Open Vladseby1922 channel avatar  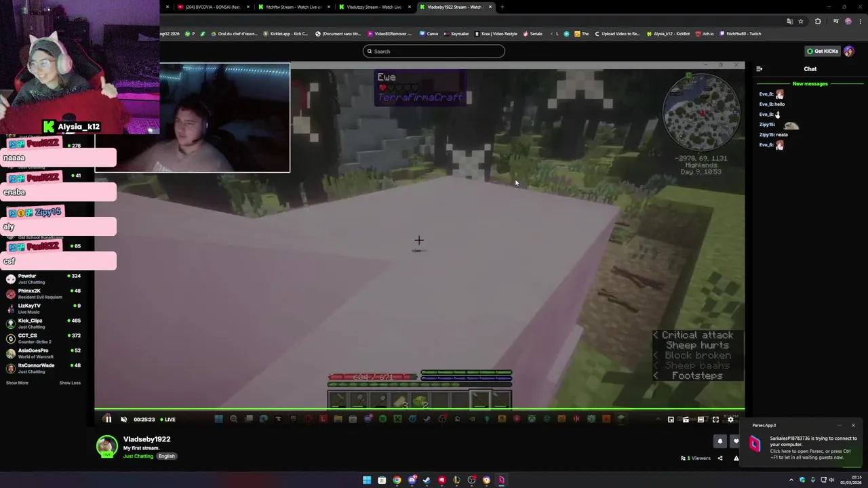tap(106, 447)
